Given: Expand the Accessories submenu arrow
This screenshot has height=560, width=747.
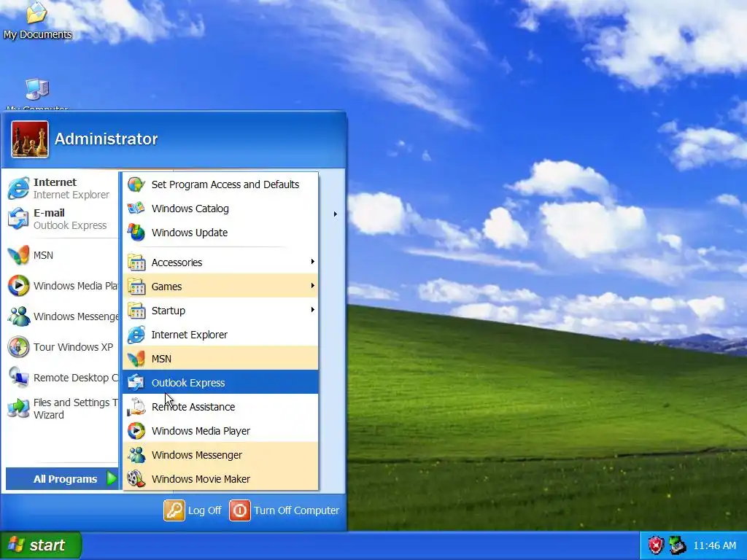Looking at the screenshot, I should [312, 262].
